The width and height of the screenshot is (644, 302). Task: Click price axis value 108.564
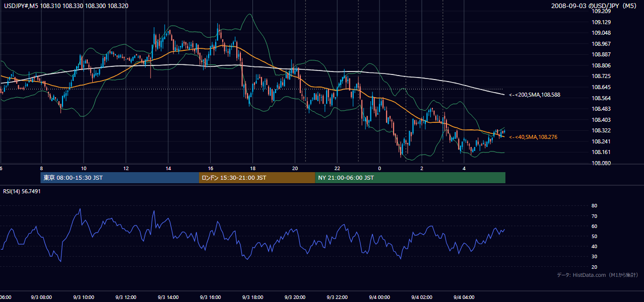click(601, 98)
